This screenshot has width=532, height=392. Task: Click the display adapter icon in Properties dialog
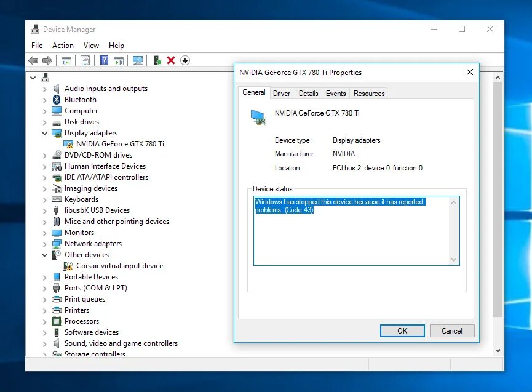(x=258, y=117)
